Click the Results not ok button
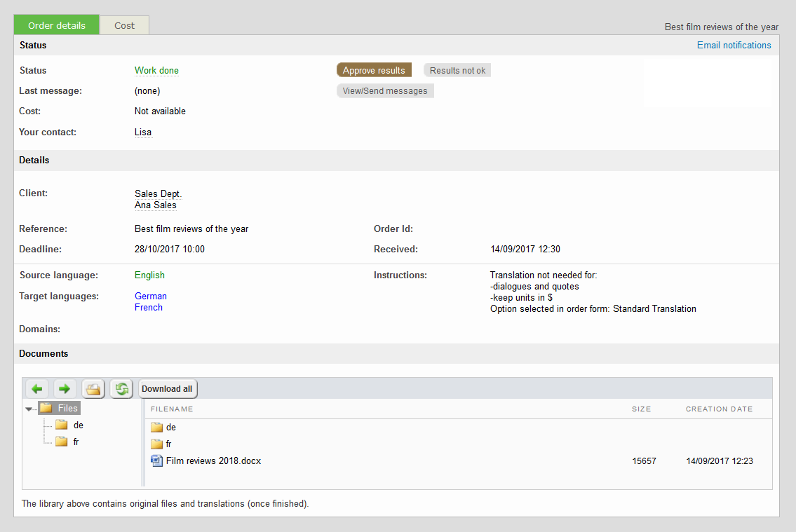 click(457, 70)
